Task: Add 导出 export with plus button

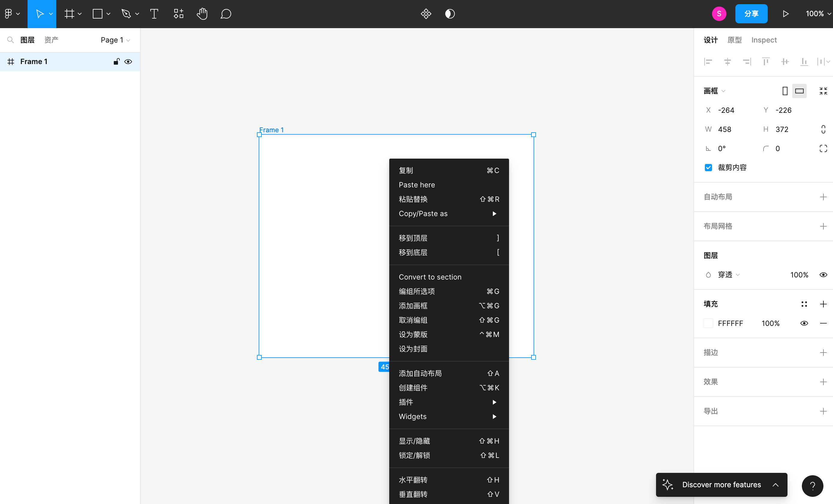Action: (x=823, y=411)
